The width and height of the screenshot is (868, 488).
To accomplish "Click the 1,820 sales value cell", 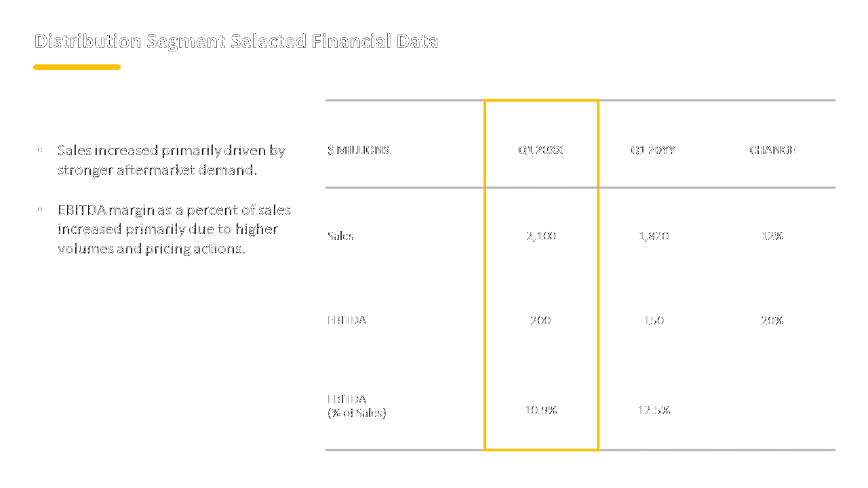I will 654,236.
